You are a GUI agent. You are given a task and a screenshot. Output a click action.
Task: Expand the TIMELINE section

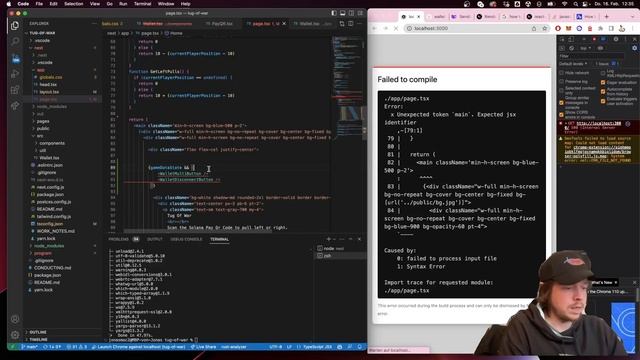click(x=38, y=340)
